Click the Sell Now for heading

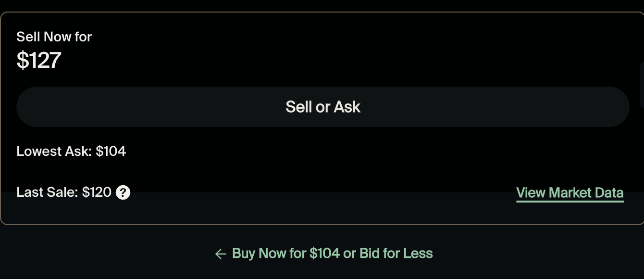tap(54, 37)
